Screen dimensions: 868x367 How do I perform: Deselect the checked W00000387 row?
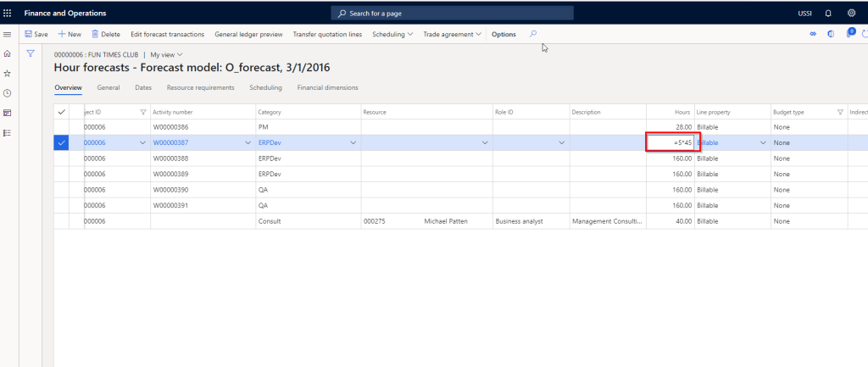61,143
